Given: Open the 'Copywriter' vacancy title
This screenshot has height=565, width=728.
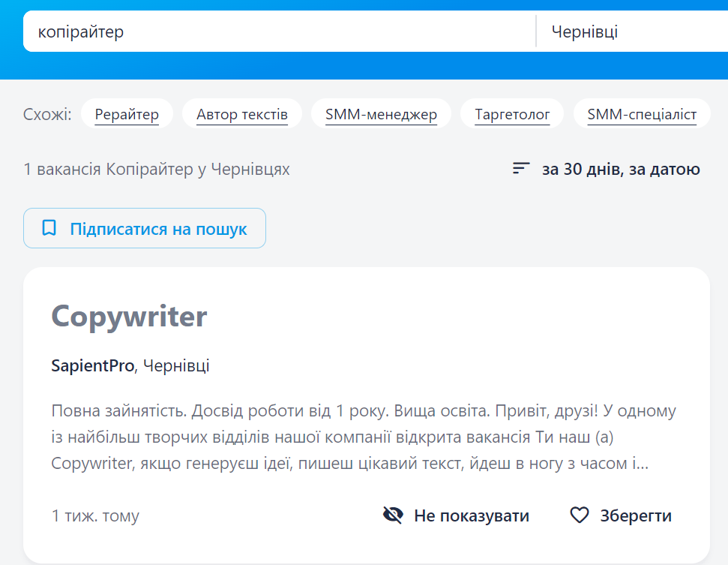Looking at the screenshot, I should (129, 317).
